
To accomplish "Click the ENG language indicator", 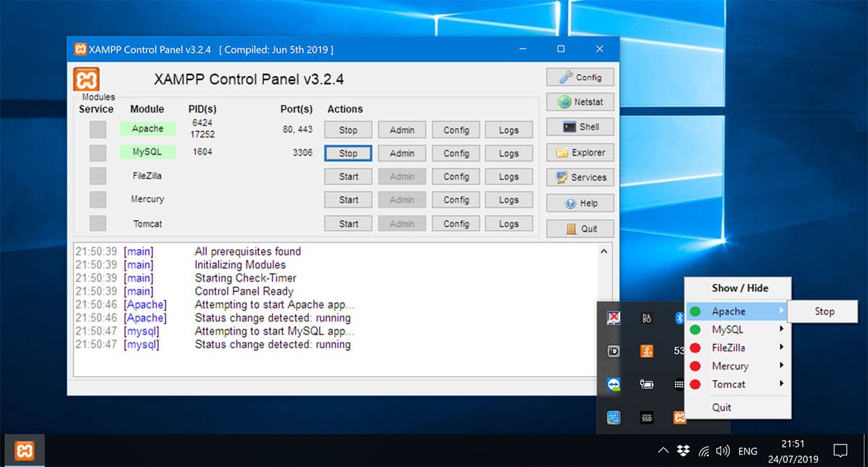I will point(747,451).
